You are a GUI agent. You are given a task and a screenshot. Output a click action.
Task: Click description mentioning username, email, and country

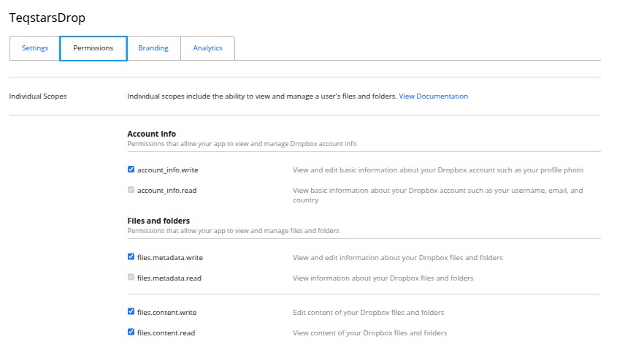[438, 195]
